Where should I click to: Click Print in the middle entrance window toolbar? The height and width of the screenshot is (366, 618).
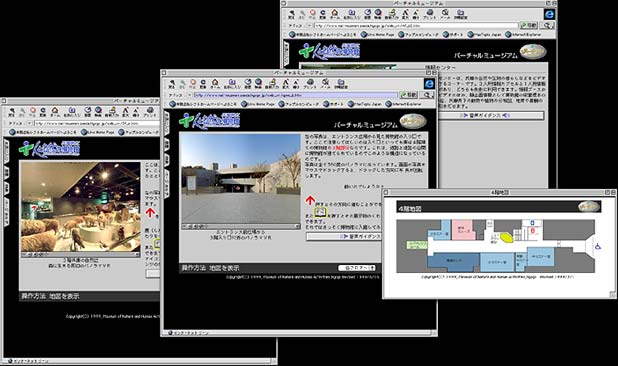pyautogui.click(x=310, y=84)
